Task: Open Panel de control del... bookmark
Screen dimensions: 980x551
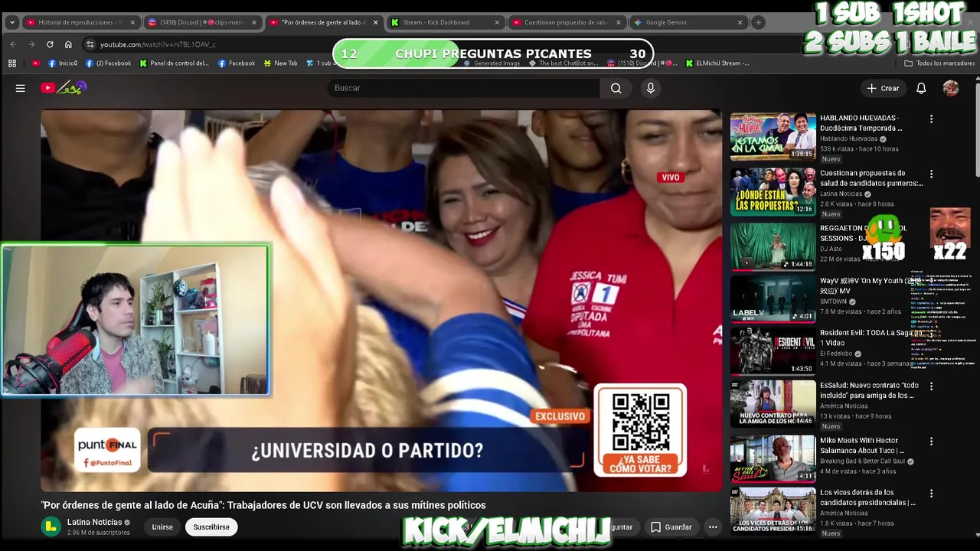Action: (x=175, y=64)
